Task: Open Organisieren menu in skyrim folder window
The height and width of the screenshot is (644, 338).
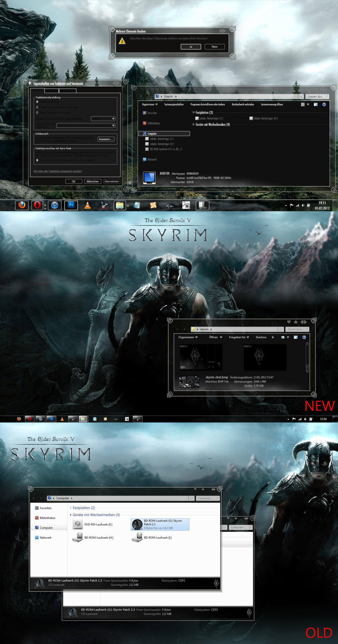Action: point(188,337)
